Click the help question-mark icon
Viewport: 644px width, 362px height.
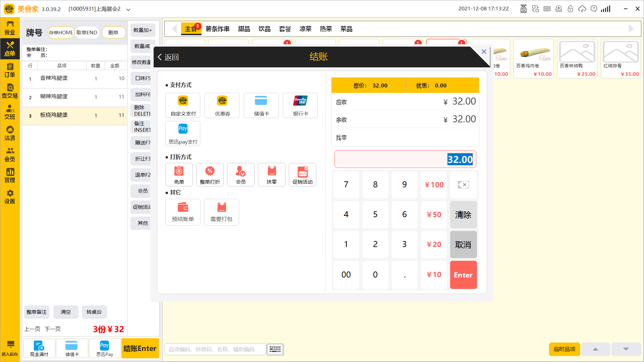(x=594, y=9)
